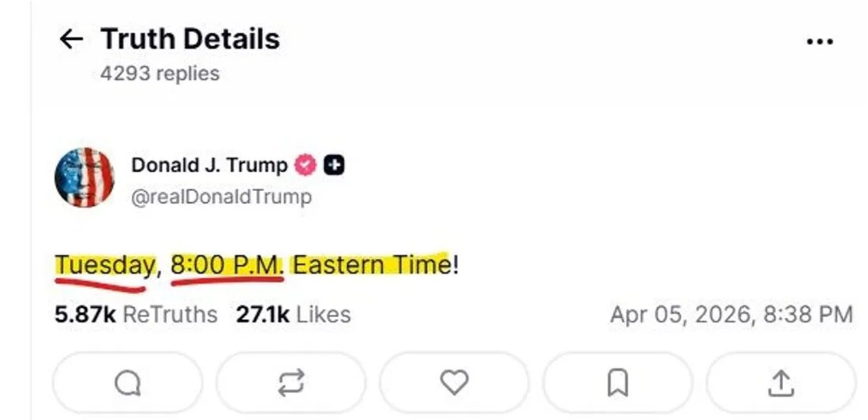
Task: Open Donald J. Trump's profile avatar
Action: click(84, 177)
